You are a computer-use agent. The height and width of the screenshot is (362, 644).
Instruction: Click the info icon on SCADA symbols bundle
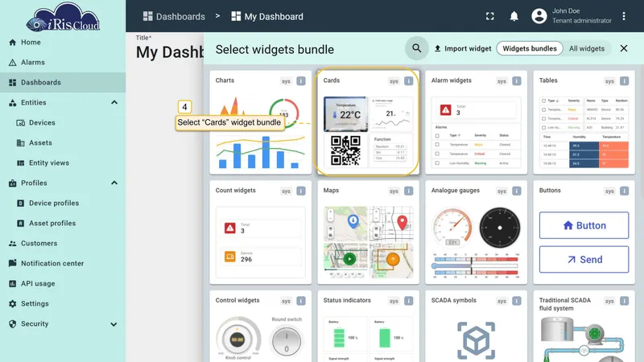click(516, 301)
